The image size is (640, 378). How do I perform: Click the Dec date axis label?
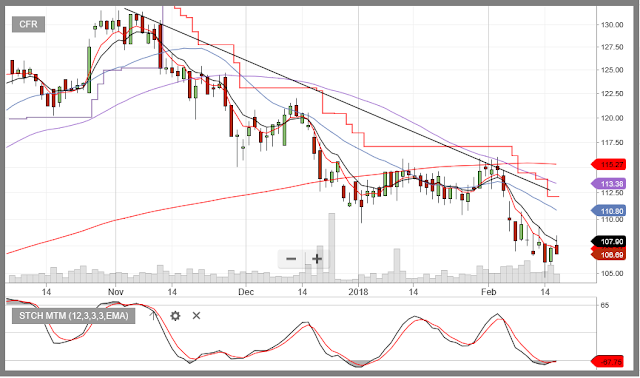pos(246,292)
